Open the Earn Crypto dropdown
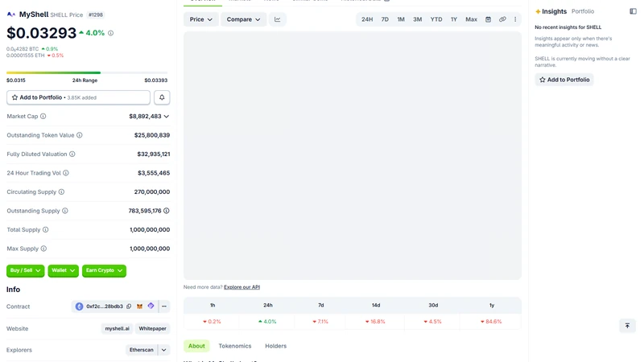Screen dimensions: 644x362 click(104, 270)
